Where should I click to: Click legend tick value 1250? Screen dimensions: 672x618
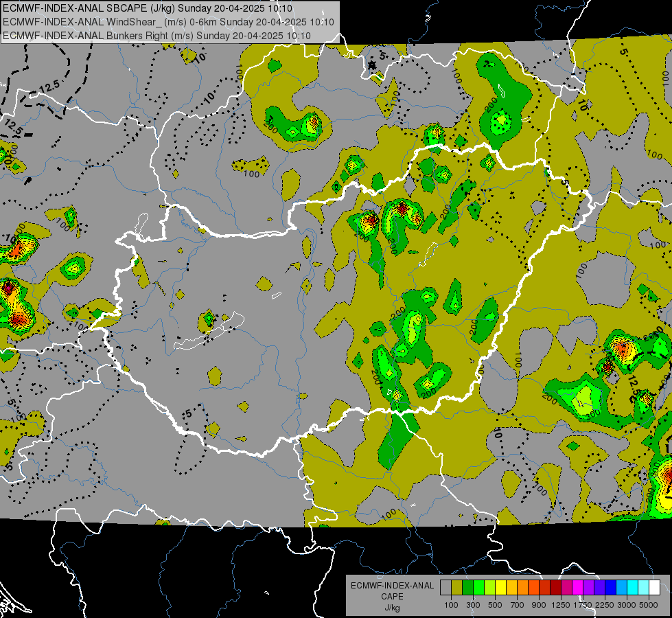561,605
